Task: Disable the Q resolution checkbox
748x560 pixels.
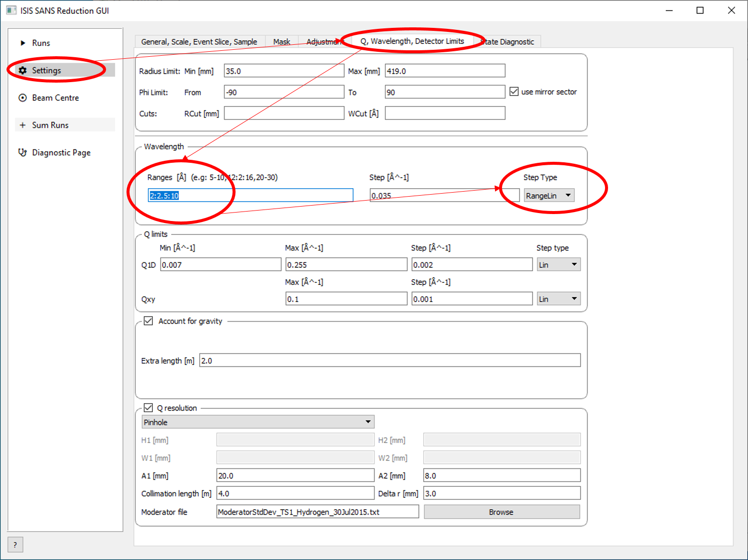Action: pos(148,408)
